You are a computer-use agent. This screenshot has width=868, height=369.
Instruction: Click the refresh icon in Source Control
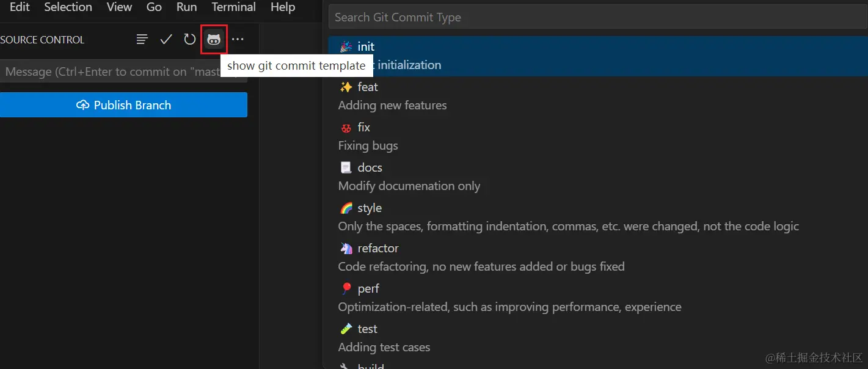pos(190,40)
